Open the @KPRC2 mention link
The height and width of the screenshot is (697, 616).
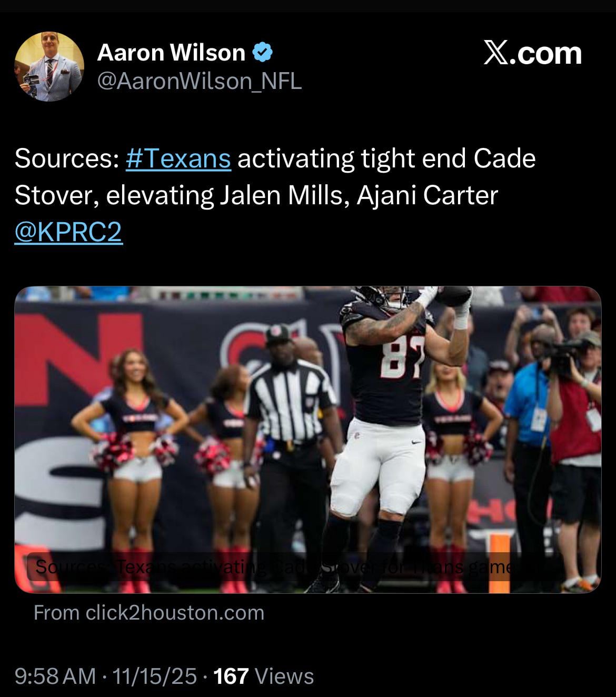68,232
